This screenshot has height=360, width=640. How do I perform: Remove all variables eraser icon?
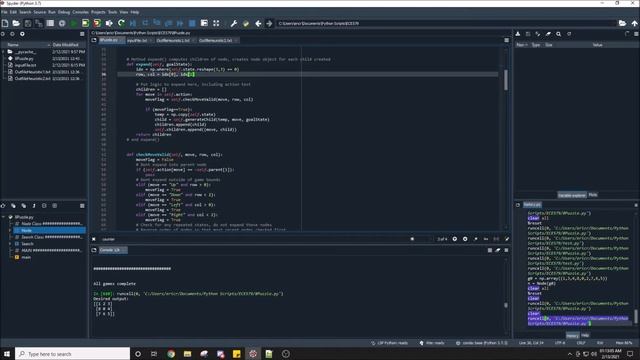[548, 34]
